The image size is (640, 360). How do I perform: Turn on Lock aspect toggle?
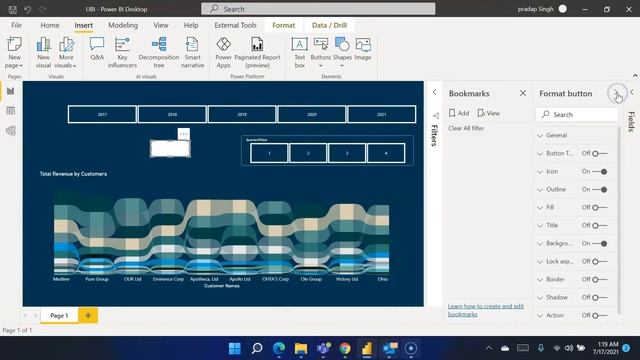click(x=600, y=261)
